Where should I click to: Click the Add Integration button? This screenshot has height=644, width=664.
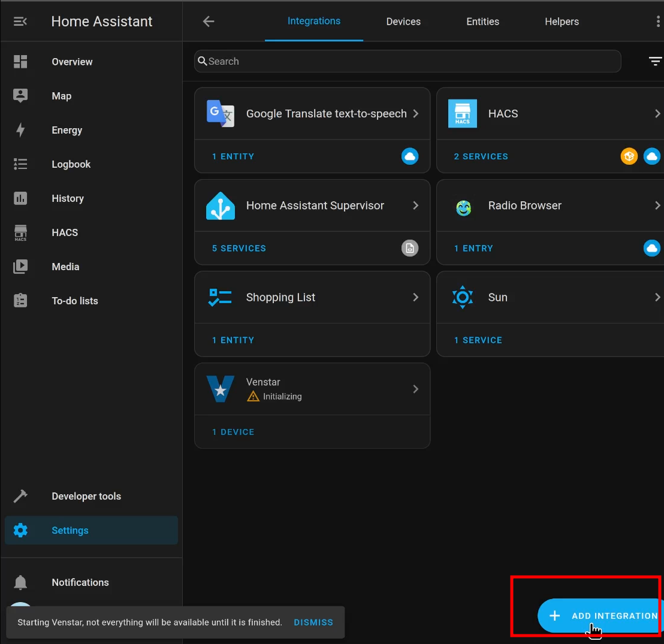(x=600, y=616)
